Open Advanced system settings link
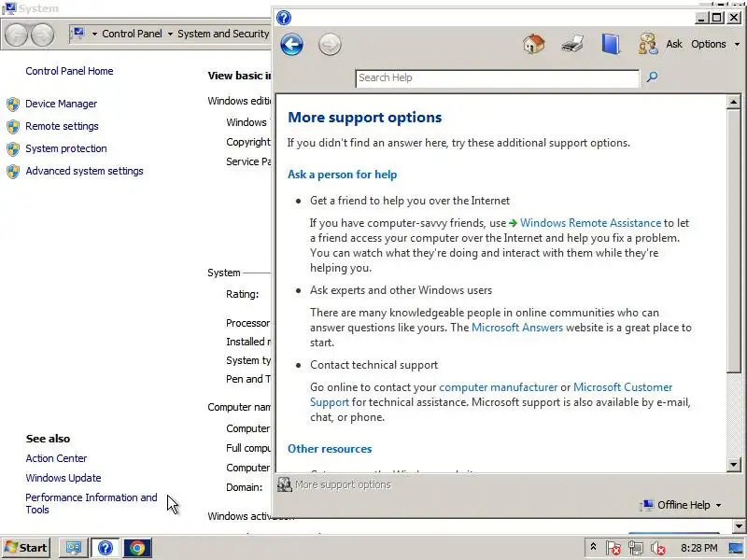 (x=84, y=171)
